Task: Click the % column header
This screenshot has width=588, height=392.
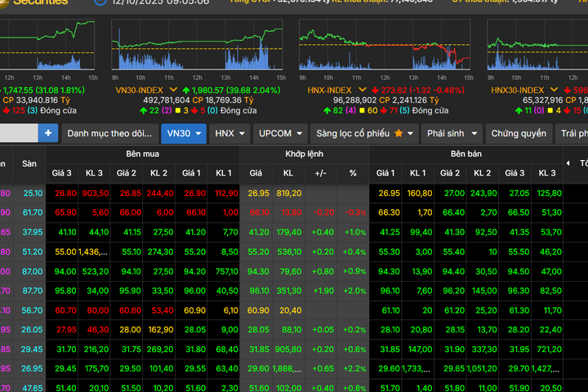Action: pyautogui.click(x=353, y=173)
